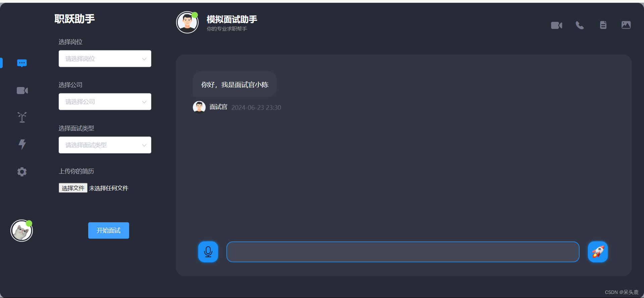
Task: Open the palm tree sidebar icon
Action: click(22, 117)
